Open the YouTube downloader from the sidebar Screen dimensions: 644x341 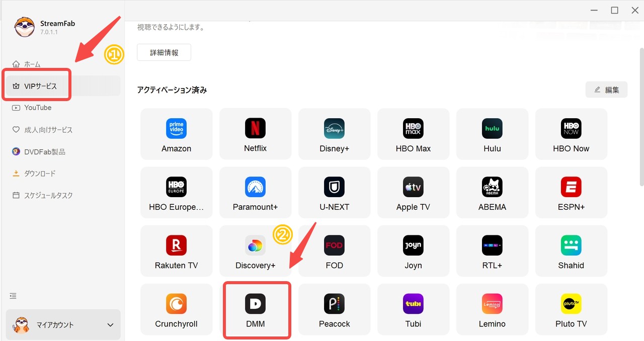[38, 107]
